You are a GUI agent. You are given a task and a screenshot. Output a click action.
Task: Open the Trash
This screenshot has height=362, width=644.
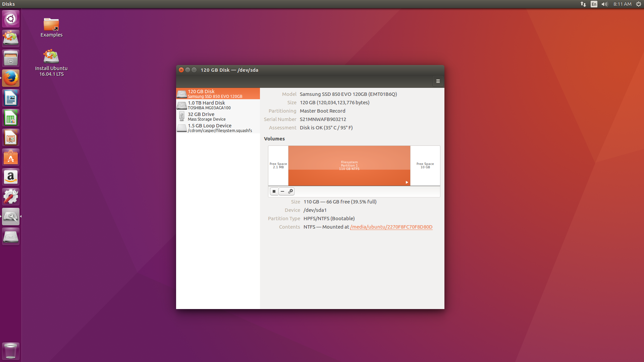[11, 351]
